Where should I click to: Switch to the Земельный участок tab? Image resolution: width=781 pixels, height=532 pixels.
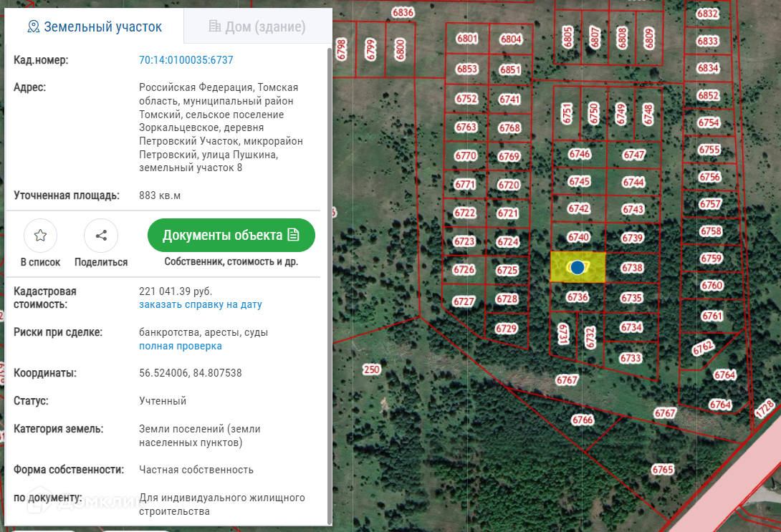(x=94, y=26)
